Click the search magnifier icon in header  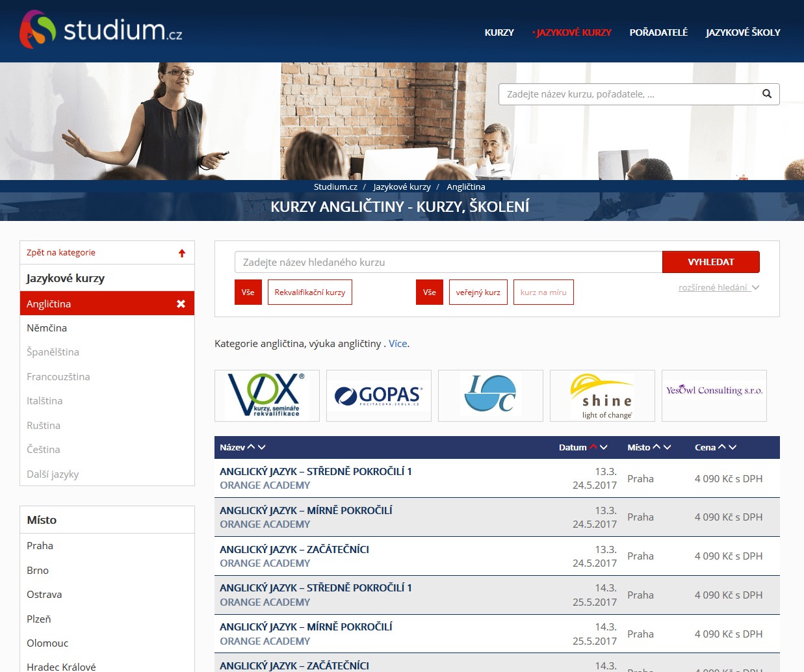pos(767,94)
